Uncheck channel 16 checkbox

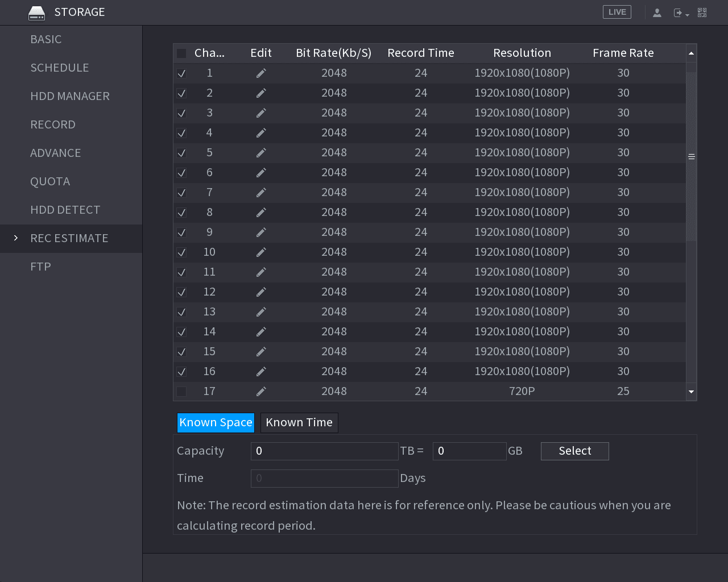(x=181, y=372)
